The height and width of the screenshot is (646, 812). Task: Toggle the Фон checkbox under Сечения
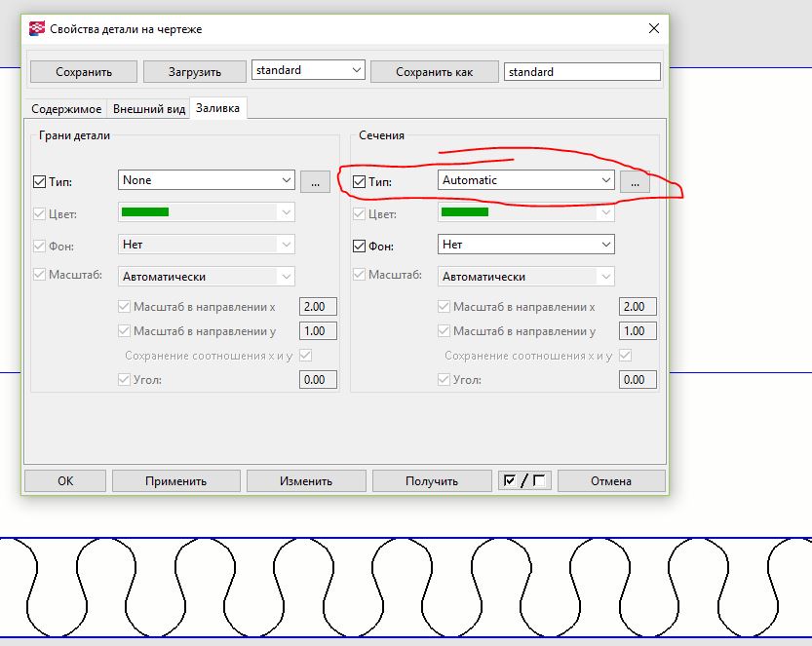(x=360, y=245)
